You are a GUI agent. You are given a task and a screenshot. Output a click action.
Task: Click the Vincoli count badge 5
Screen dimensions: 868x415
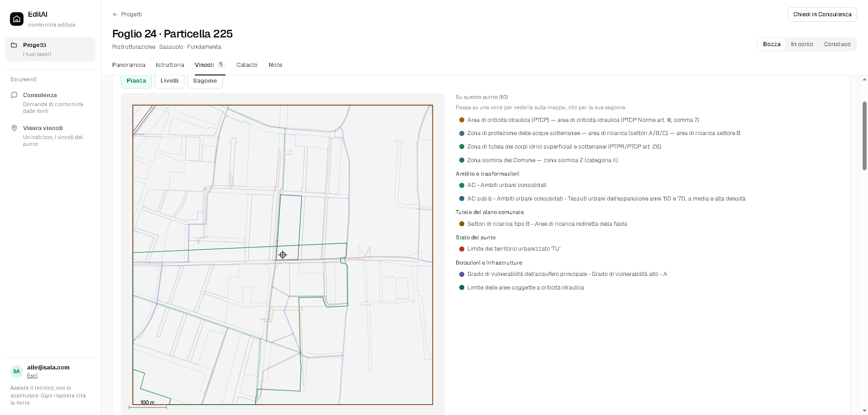(x=221, y=65)
